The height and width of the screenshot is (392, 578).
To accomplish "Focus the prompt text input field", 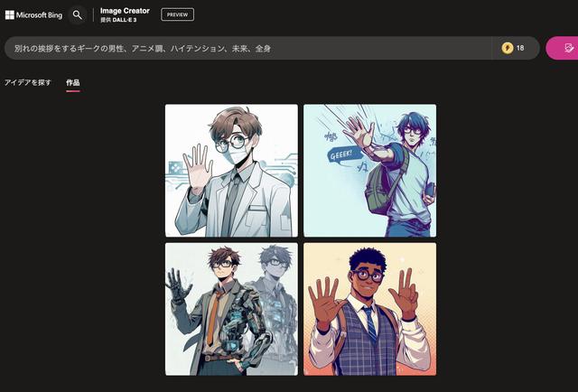I will [247, 48].
